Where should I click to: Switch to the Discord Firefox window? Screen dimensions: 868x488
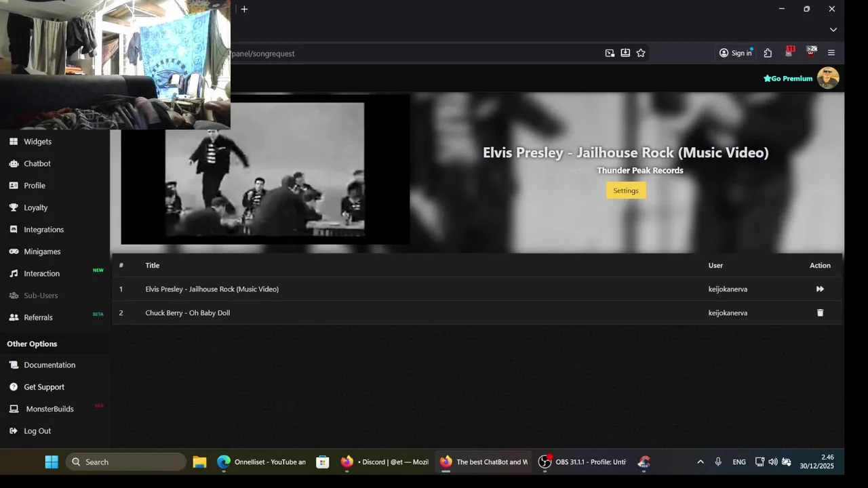[x=384, y=462]
